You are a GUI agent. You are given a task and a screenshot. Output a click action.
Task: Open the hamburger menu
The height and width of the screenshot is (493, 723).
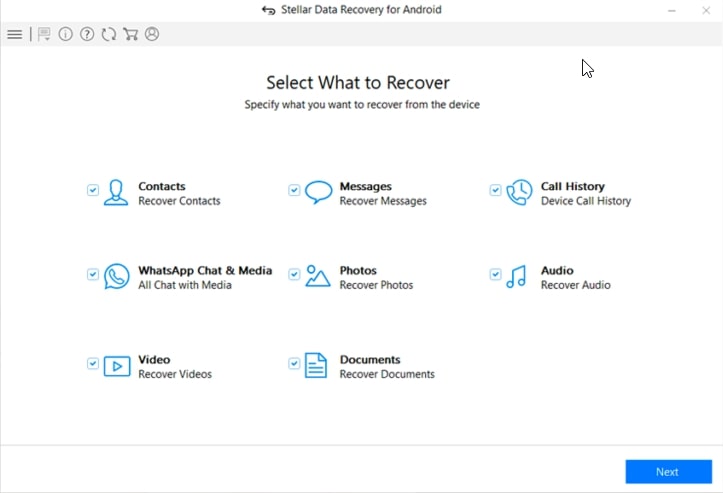tap(15, 34)
